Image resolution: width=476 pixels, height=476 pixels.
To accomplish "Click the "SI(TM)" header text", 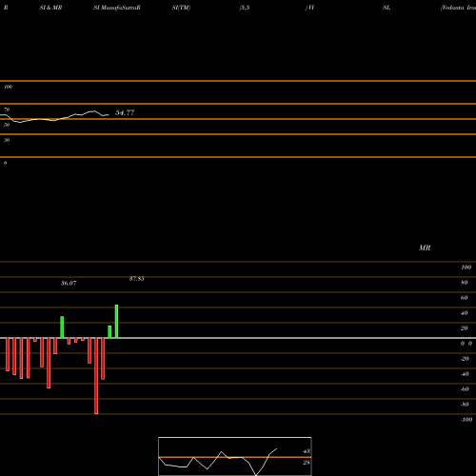I will 181,8.
